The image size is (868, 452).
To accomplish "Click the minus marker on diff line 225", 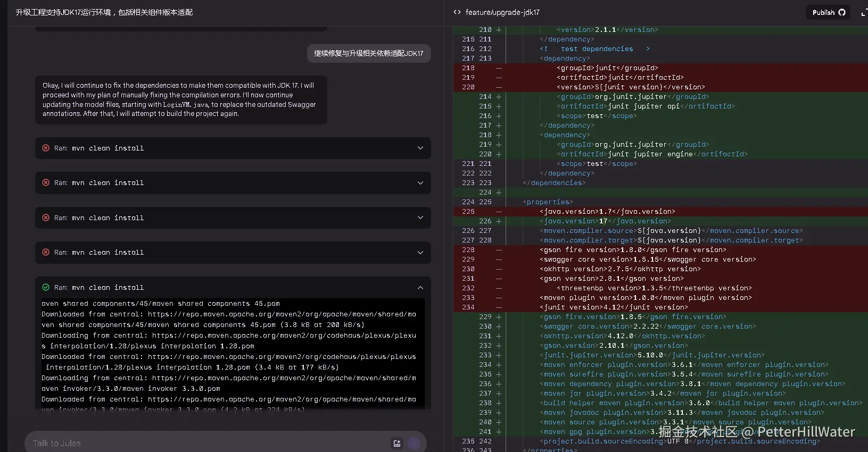I will [499, 212].
